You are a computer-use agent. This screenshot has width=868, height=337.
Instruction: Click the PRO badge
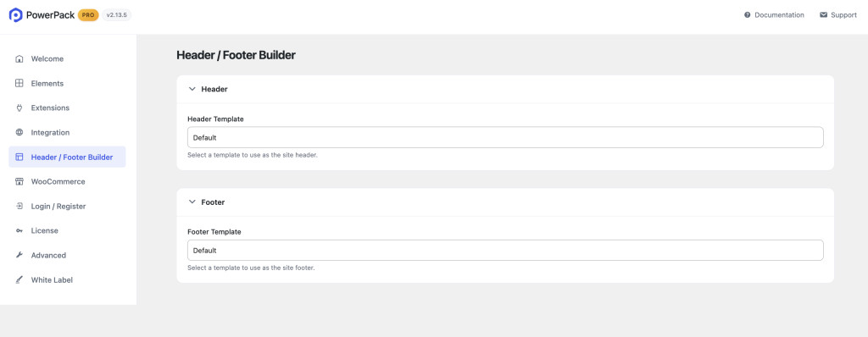[88, 15]
